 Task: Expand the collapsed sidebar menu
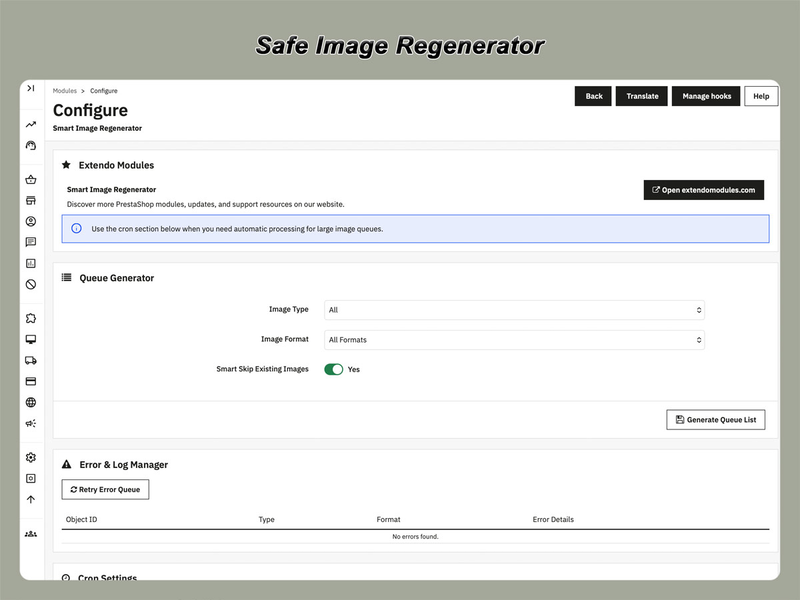pyautogui.click(x=31, y=88)
